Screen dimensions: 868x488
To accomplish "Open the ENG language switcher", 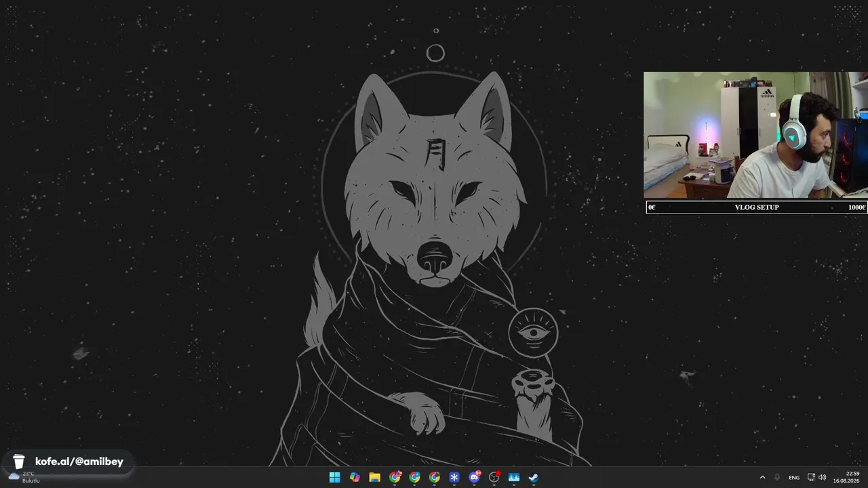I will click(794, 477).
